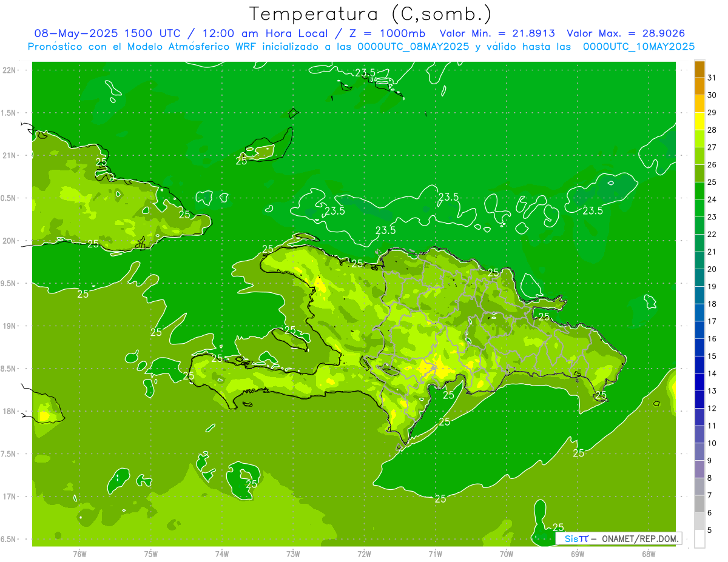Viewport: 728px width, 562px height.
Task: Click the '71W' longitude axis label
Action: (435, 554)
